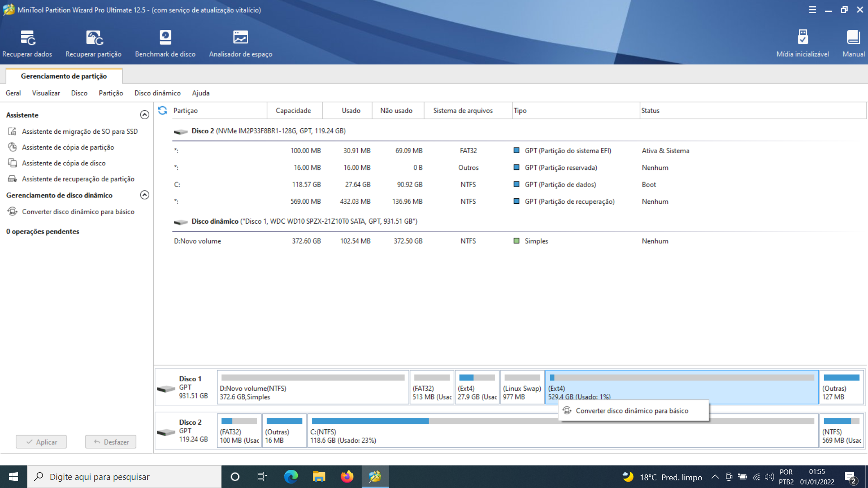Click the taskbar search box
868x488 pixels.
(x=124, y=477)
